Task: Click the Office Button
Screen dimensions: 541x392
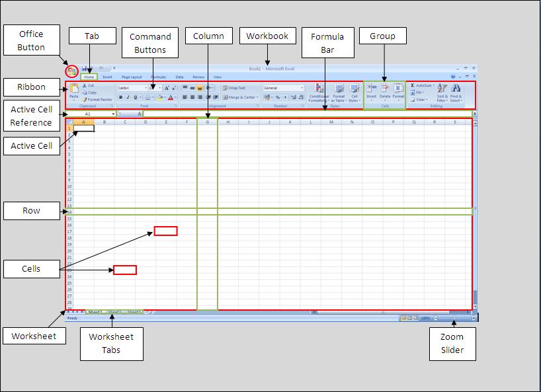Action: click(x=71, y=69)
